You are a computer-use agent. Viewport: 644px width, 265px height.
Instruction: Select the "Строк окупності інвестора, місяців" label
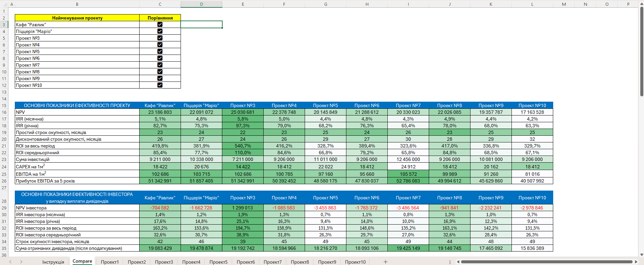pyautogui.click(x=77, y=241)
